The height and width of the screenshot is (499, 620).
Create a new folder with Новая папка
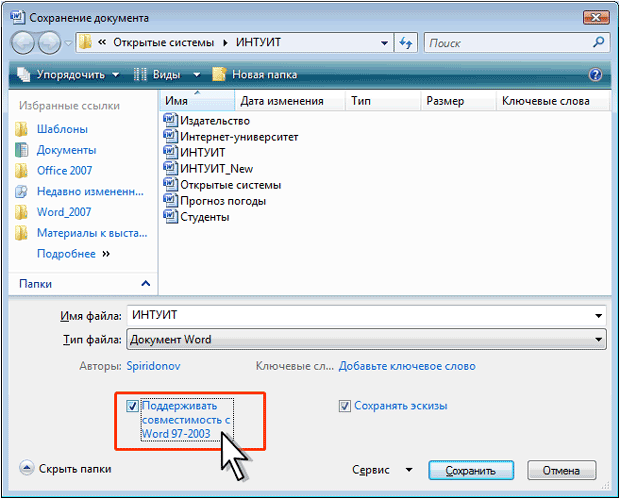pos(255,75)
